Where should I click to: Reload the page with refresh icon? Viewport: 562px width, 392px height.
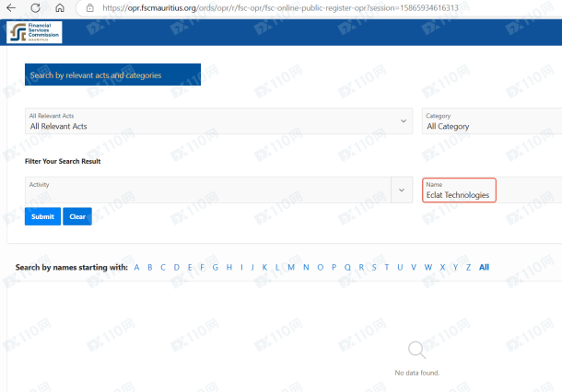(35, 8)
